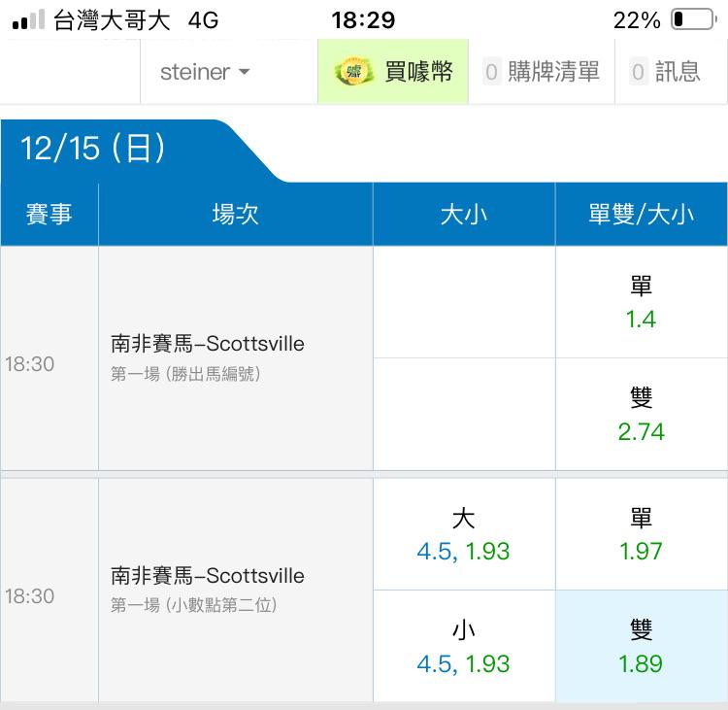Screen dimensions: 728x710
Task: Select 大 4.5, 1.93 bet
Action: (x=463, y=534)
